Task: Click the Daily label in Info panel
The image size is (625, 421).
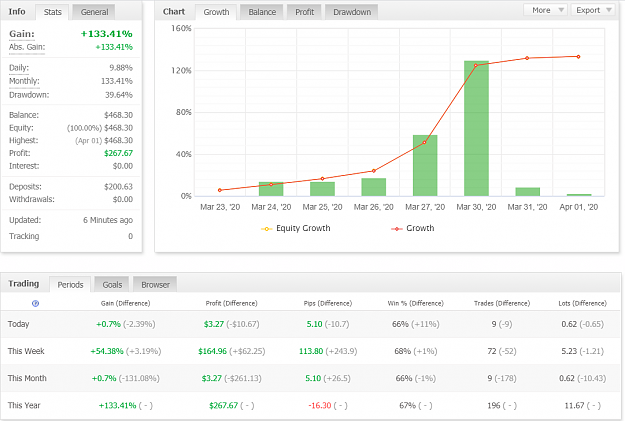Action: click(x=19, y=68)
